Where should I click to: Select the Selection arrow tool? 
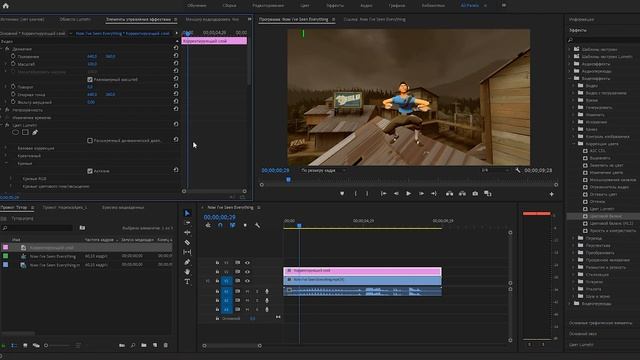click(187, 213)
